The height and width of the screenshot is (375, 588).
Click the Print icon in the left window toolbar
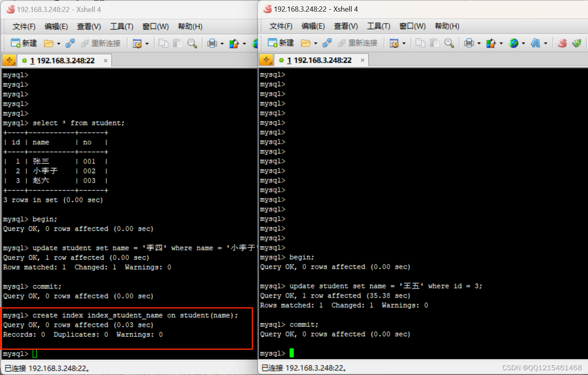(212, 43)
